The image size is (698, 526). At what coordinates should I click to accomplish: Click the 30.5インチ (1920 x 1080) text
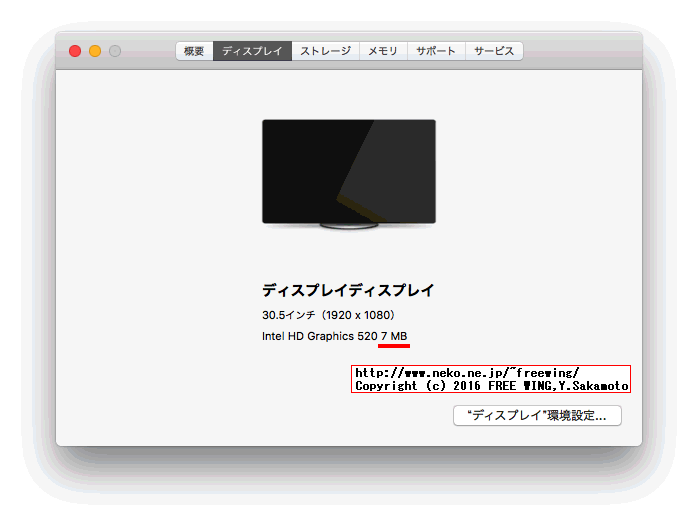click(329, 315)
